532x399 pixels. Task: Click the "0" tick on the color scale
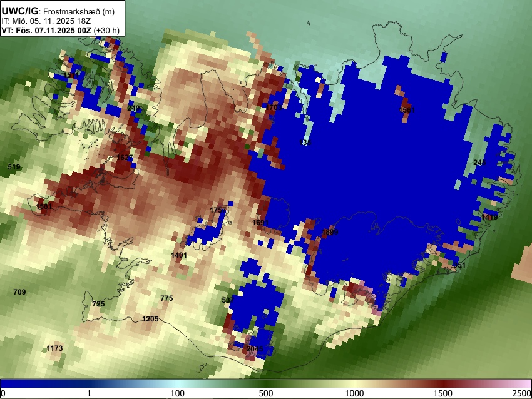click(3, 393)
